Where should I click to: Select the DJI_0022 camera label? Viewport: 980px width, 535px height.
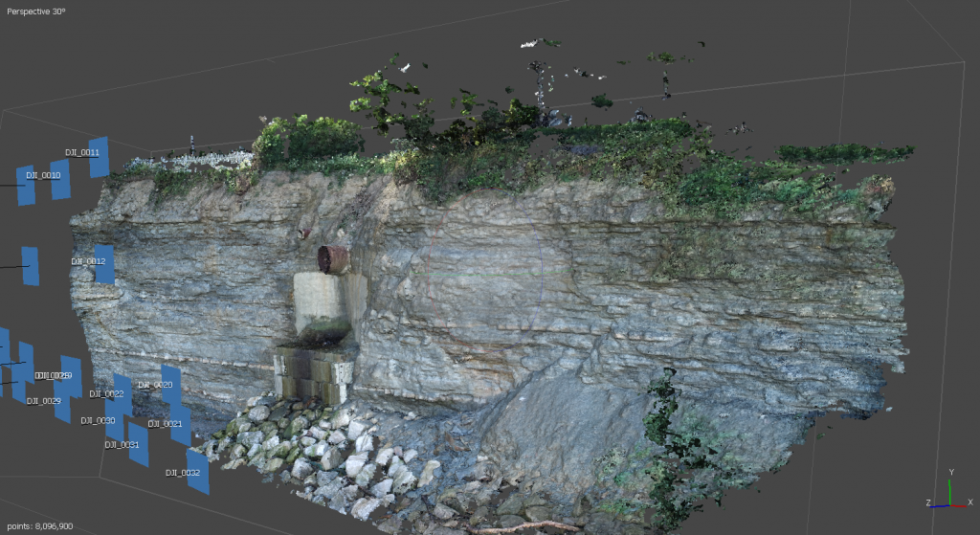coord(106,394)
